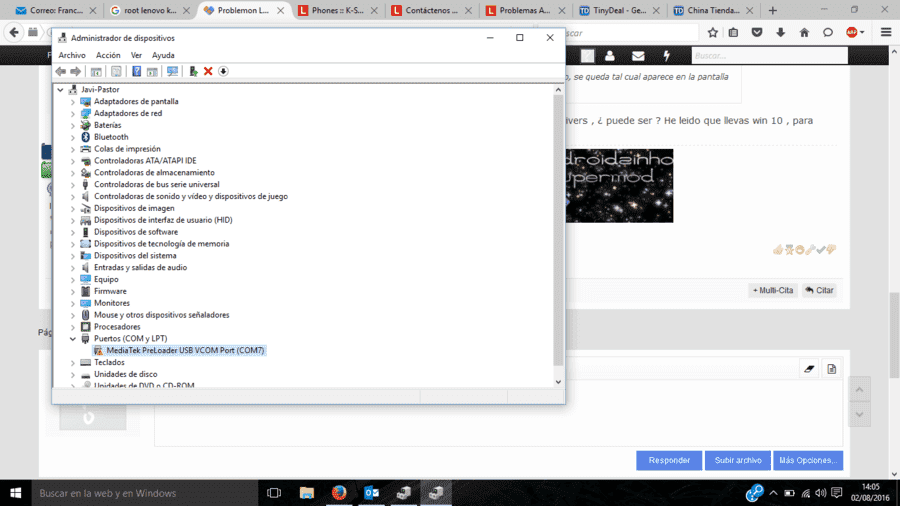Click the scroll-down arrow of device tree

[558, 382]
